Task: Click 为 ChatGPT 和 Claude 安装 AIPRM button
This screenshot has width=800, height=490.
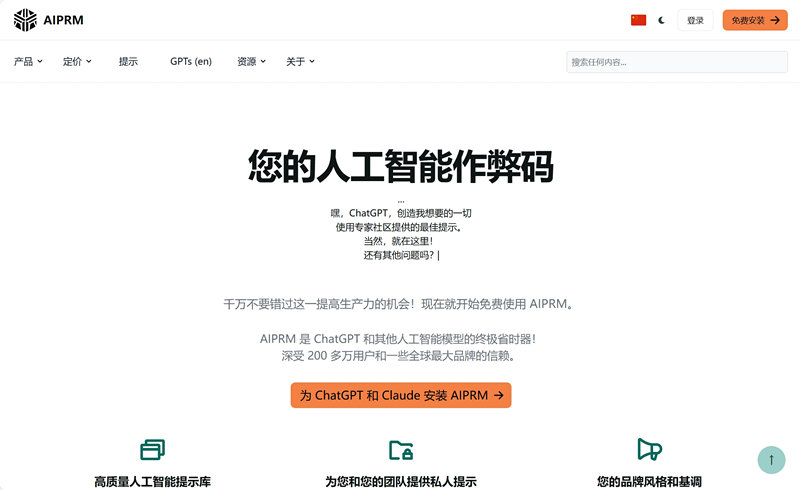Action: (401, 395)
